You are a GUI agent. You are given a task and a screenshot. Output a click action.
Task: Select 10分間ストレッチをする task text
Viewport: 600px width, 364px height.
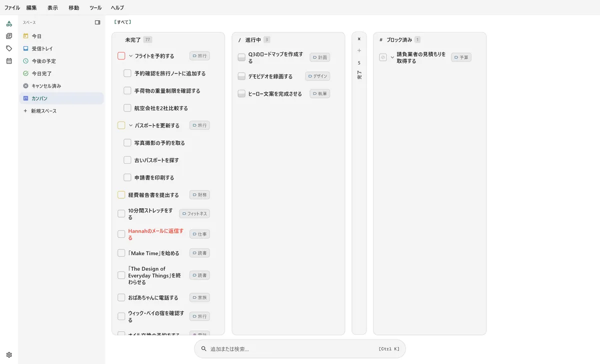[150, 214]
